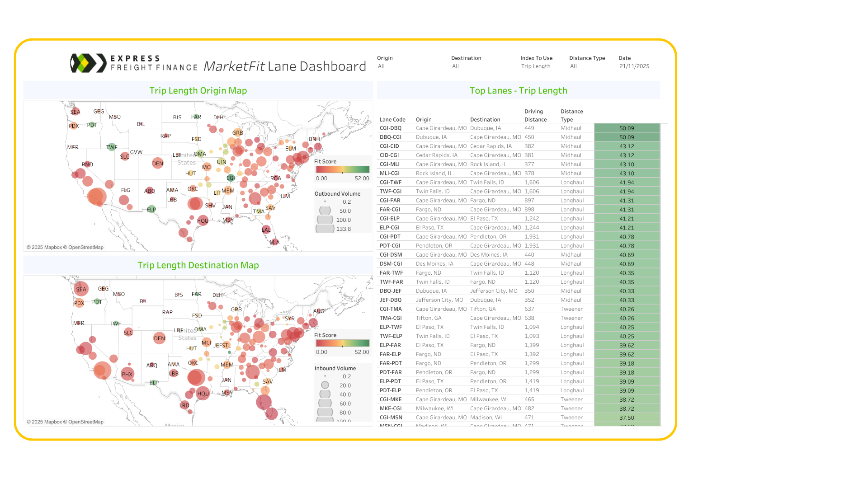The height and width of the screenshot is (488, 868).
Task: Click the Lane Code column header
Action: click(x=392, y=120)
